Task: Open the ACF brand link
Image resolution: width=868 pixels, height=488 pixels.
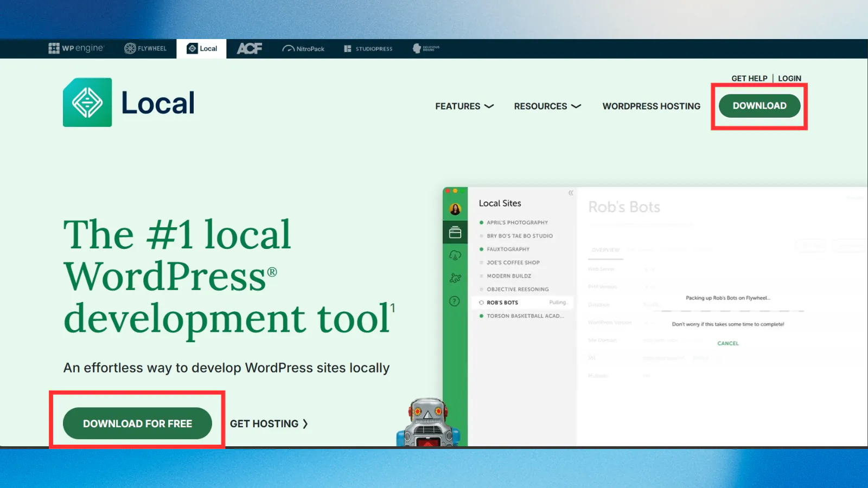Action: click(x=250, y=48)
